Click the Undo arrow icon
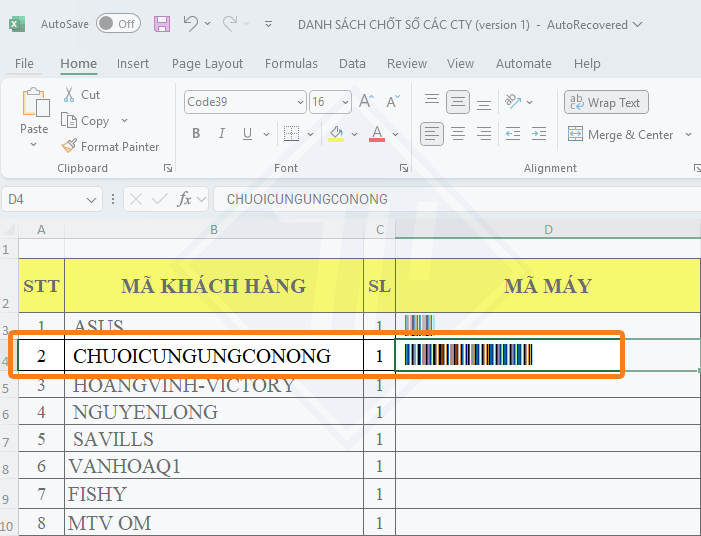 pyautogui.click(x=190, y=23)
